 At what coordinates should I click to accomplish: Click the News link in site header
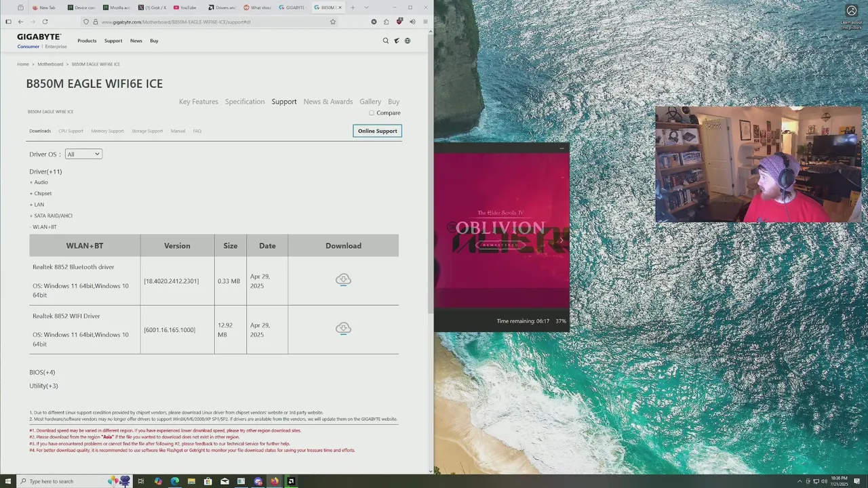(136, 41)
